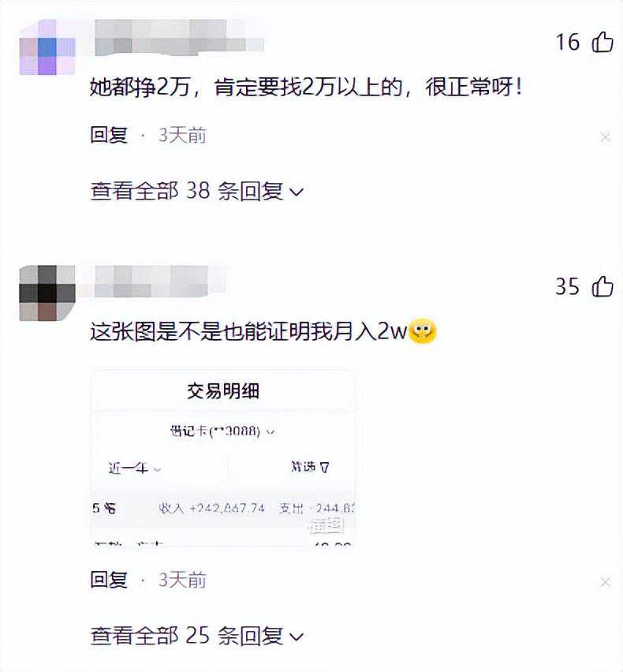Open the second commenter's dark pixelated avatar
Image resolution: width=623 pixels, height=672 pixels.
[x=47, y=293]
